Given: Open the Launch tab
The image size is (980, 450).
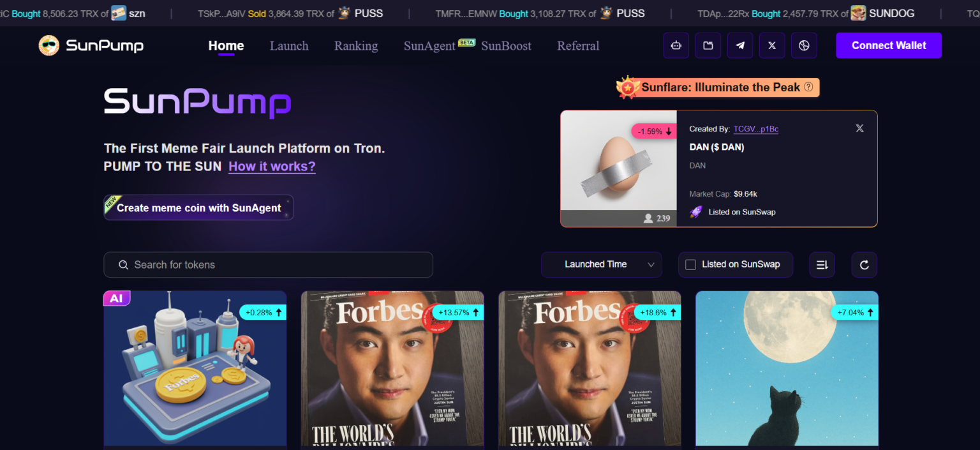Looking at the screenshot, I should [x=289, y=46].
